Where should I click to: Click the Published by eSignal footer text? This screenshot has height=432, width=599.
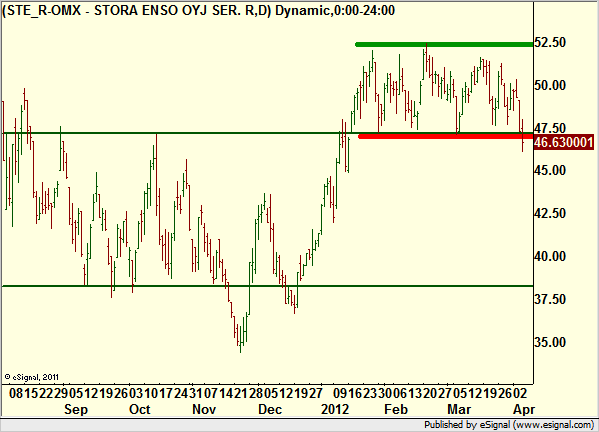point(509,425)
